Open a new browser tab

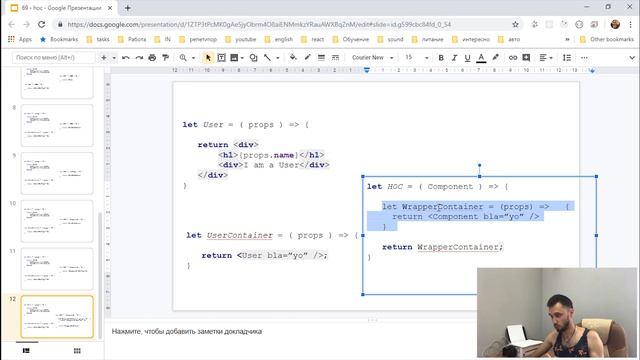tap(127, 8)
